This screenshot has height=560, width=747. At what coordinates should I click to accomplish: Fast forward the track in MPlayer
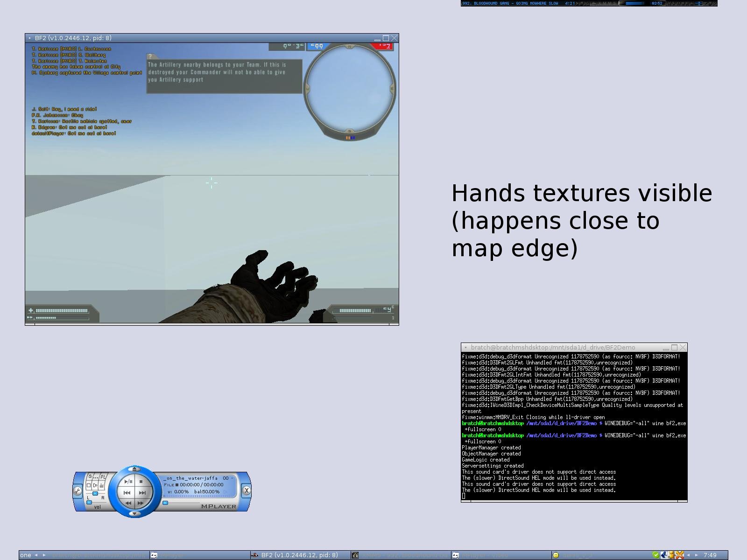141,503
